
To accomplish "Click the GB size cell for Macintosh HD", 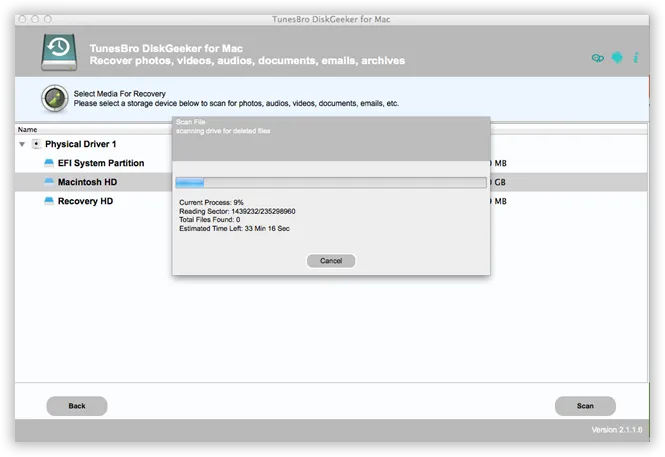I will tap(498, 182).
